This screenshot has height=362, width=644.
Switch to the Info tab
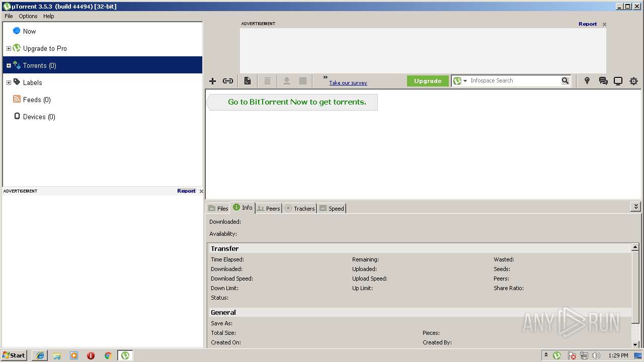coord(243,208)
